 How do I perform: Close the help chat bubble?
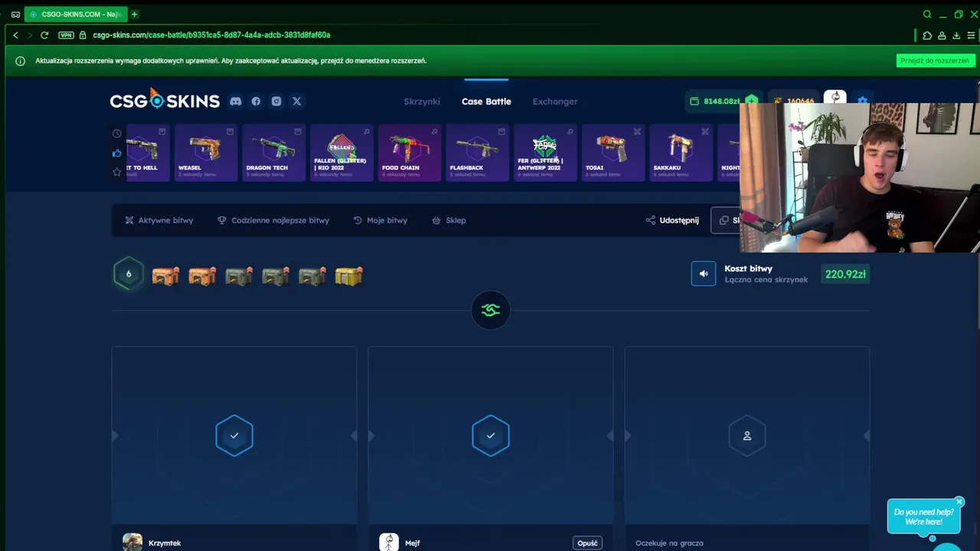click(x=959, y=502)
